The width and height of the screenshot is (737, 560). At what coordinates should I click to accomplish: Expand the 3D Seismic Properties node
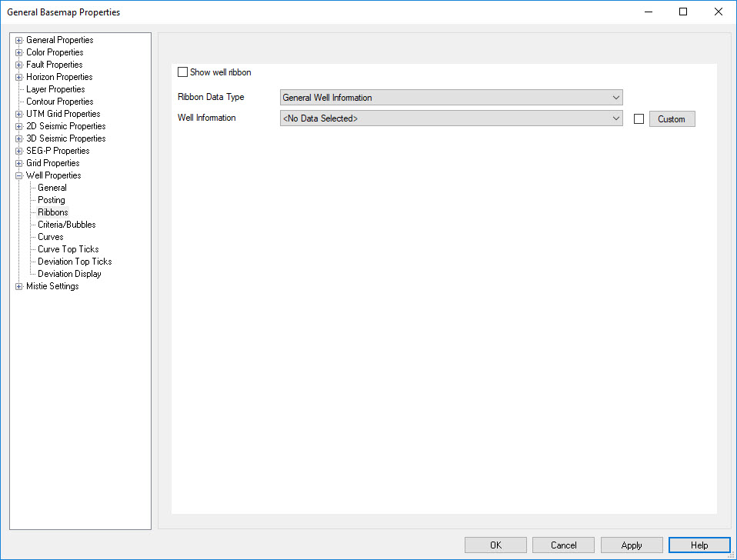[19, 138]
